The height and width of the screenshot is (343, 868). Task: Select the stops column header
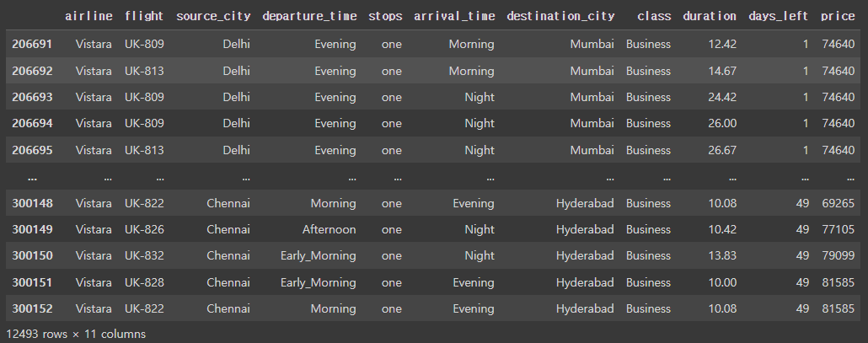coord(385,17)
